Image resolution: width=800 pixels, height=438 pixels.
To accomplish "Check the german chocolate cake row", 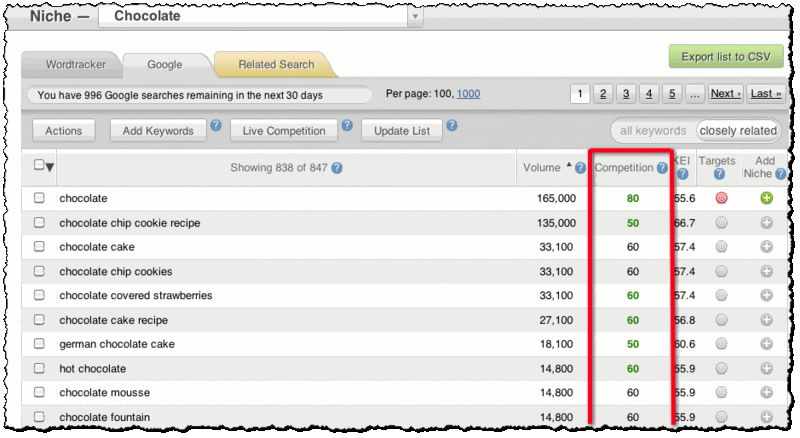I will pos(39,344).
